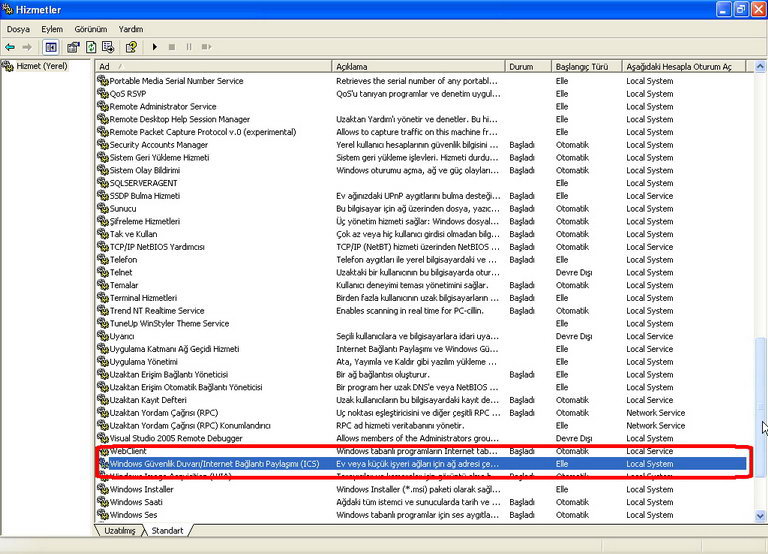Select the Uzaktan Kayıt Defteri service
Image resolution: width=768 pixels, height=554 pixels.
click(148, 400)
